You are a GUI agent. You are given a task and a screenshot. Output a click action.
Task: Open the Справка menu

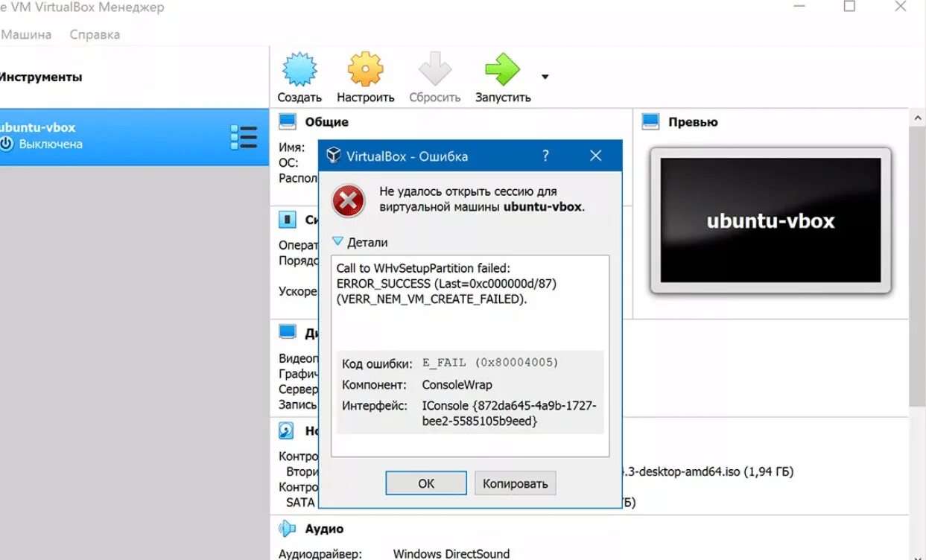(x=95, y=34)
